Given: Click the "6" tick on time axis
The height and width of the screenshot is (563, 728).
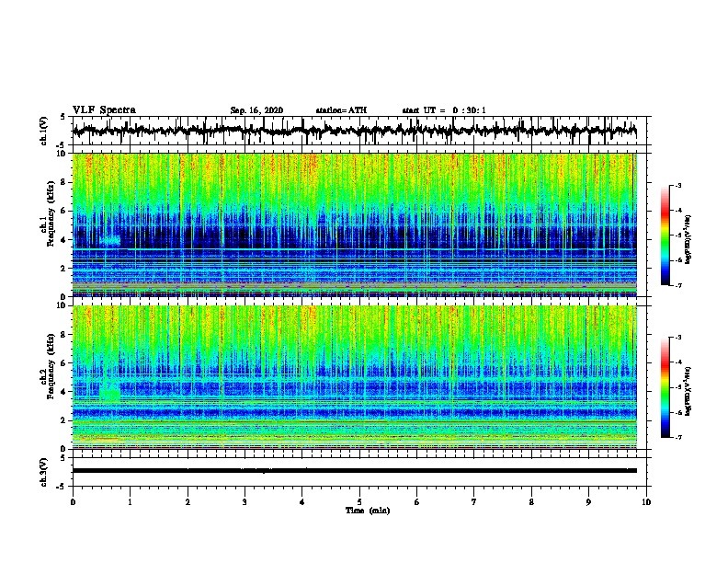Looking at the screenshot, I should coord(417,502).
